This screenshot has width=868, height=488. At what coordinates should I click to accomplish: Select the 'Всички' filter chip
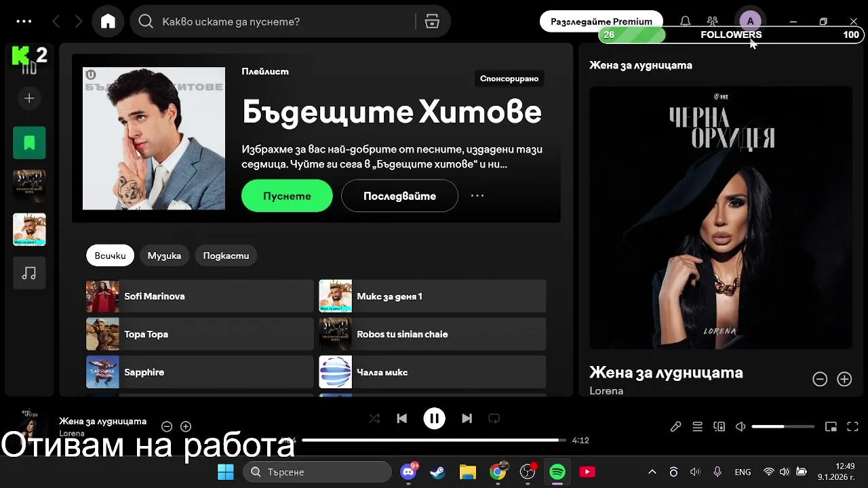click(x=110, y=256)
